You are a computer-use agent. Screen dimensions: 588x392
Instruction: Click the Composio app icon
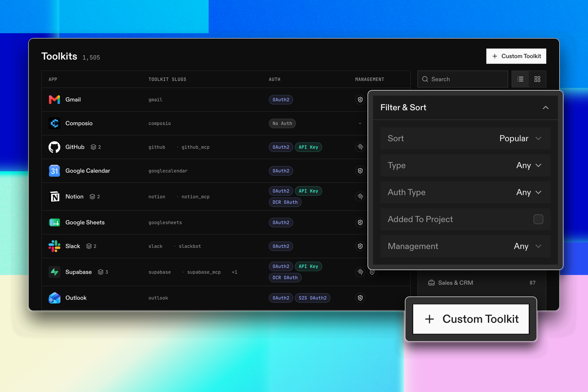[55, 123]
